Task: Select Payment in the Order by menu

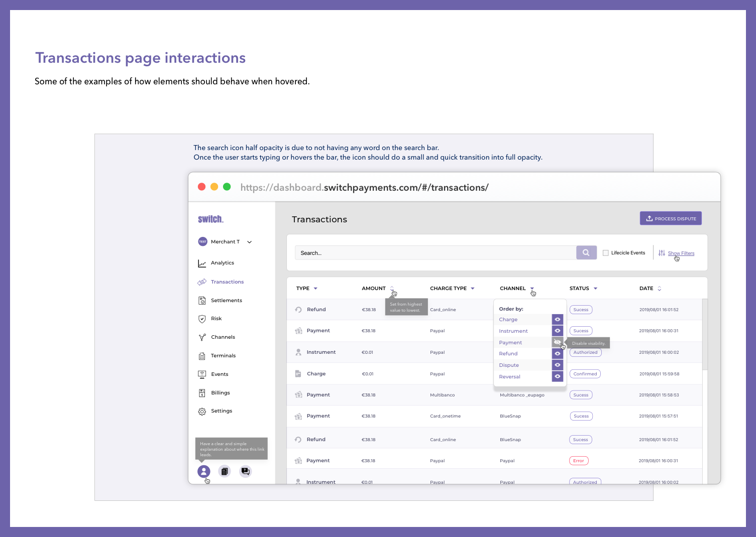Action: coord(510,343)
